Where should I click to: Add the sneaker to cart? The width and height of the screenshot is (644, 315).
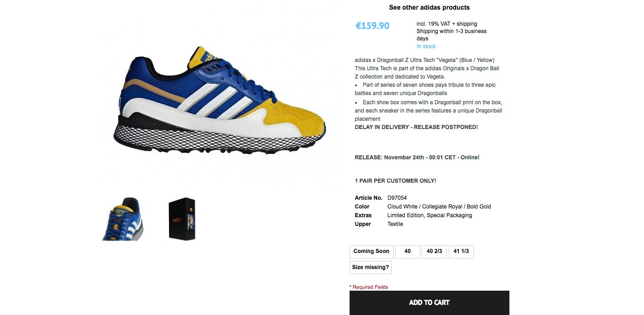[x=429, y=303]
